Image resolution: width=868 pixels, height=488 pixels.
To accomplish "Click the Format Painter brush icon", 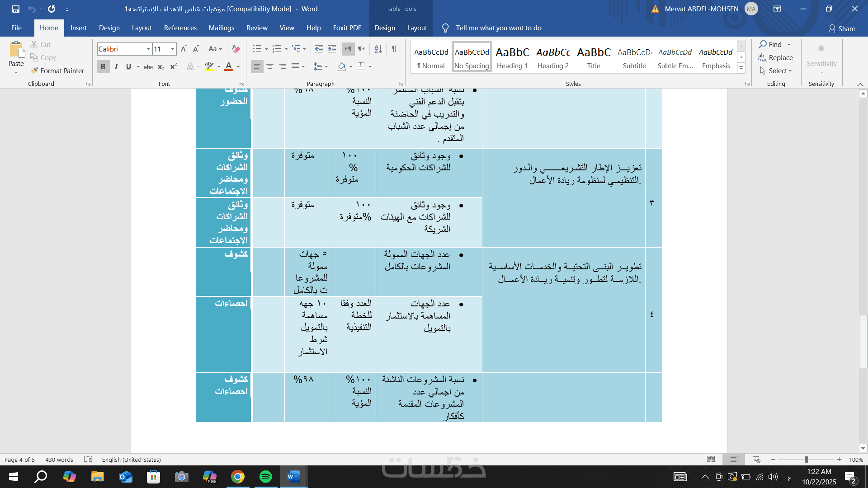I will tap(34, 71).
